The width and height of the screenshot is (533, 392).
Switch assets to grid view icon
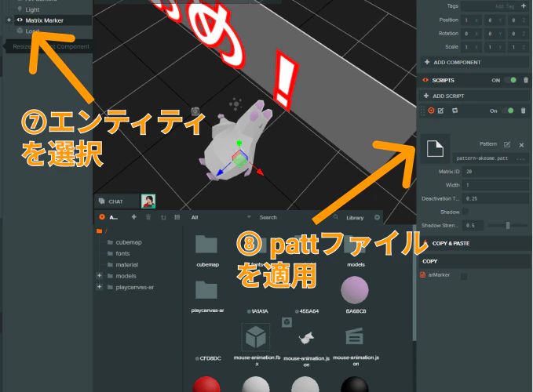point(177,217)
